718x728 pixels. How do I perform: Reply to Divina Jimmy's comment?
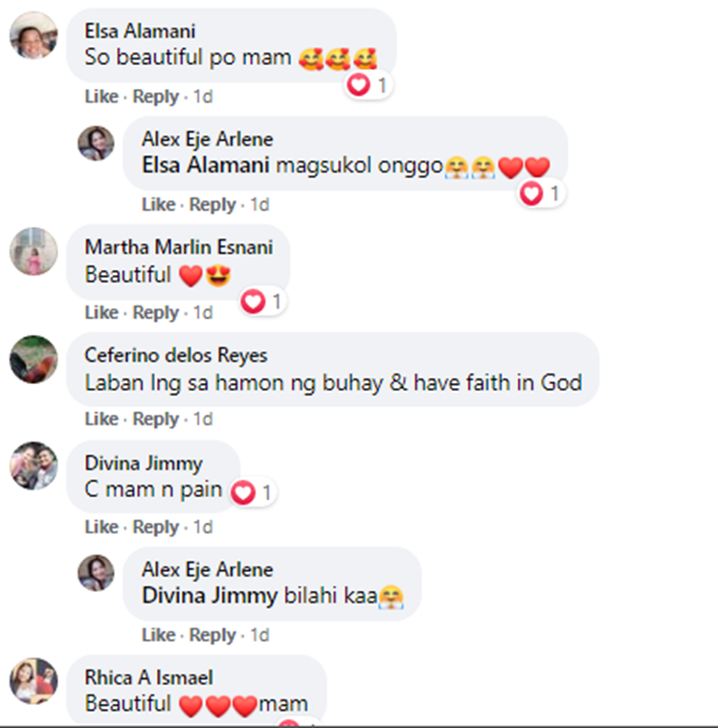[x=156, y=527]
